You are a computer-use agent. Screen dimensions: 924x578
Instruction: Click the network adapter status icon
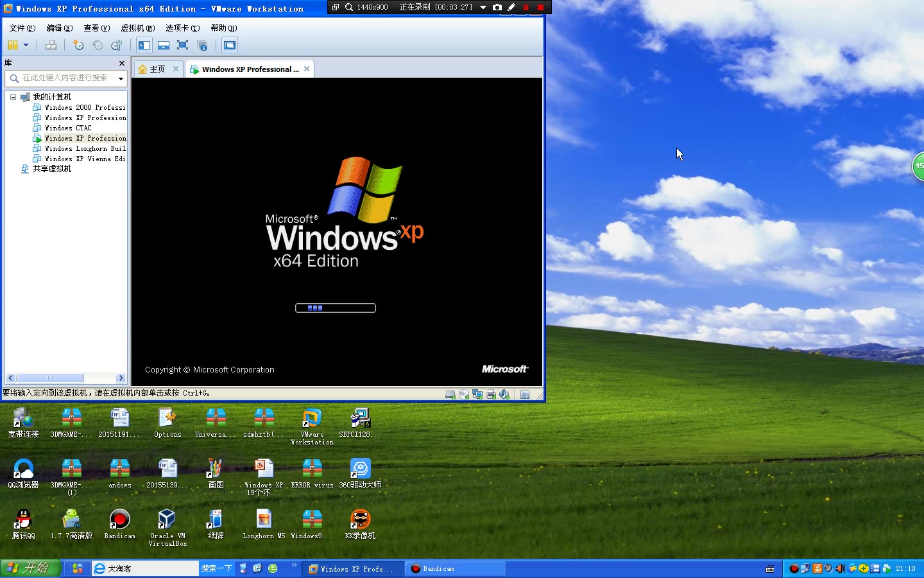[477, 394]
